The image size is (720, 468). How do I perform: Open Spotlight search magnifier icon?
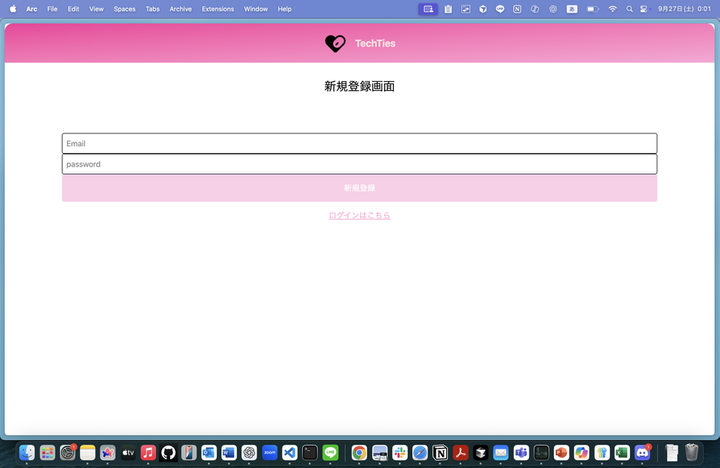pos(630,9)
